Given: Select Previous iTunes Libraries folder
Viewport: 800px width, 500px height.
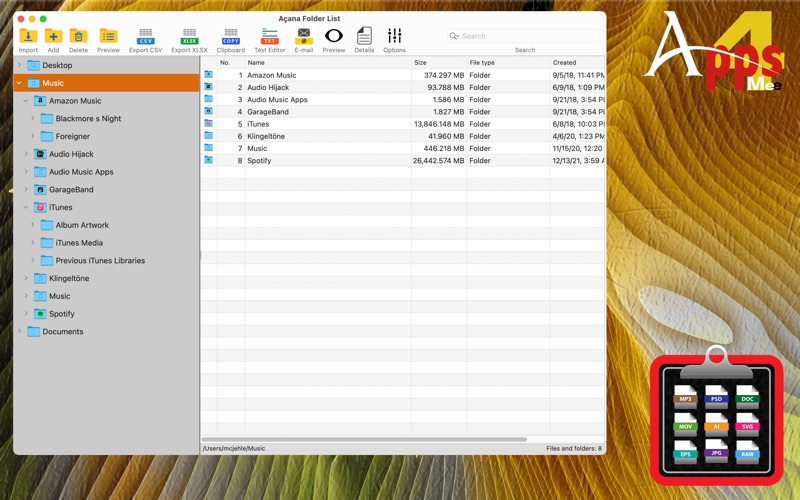Looking at the screenshot, I should click(100, 260).
